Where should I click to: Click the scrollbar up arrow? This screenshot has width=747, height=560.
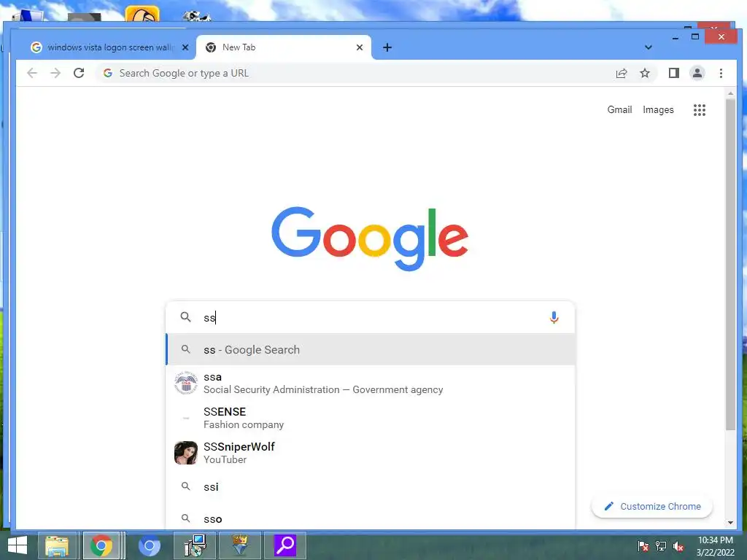(x=730, y=93)
